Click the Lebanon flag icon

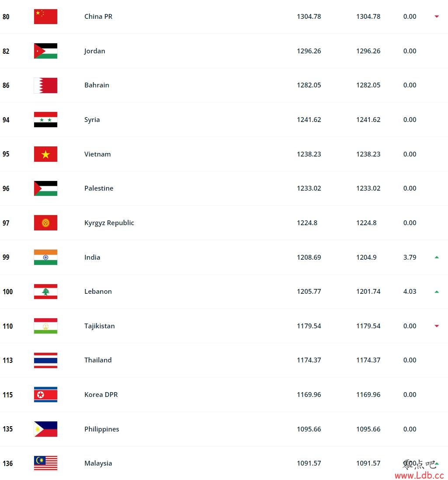tap(45, 292)
